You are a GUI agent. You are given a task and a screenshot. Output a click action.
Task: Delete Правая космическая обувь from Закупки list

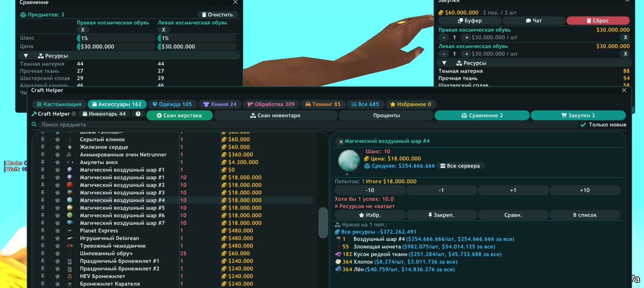pyautogui.click(x=626, y=37)
